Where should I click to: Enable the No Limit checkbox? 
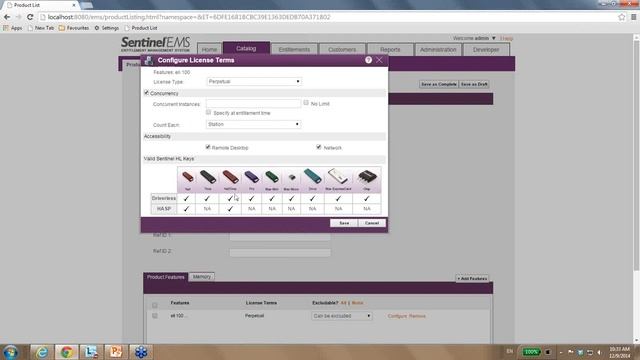(306, 103)
